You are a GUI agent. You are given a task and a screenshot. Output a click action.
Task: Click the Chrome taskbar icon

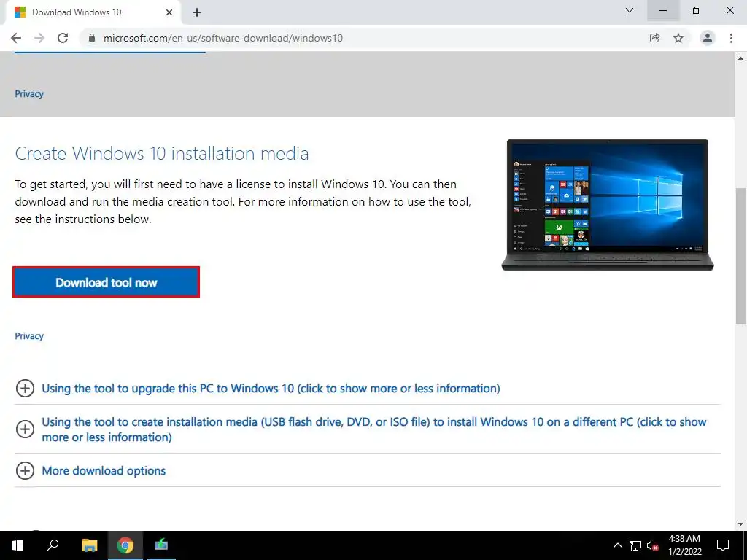(125, 545)
